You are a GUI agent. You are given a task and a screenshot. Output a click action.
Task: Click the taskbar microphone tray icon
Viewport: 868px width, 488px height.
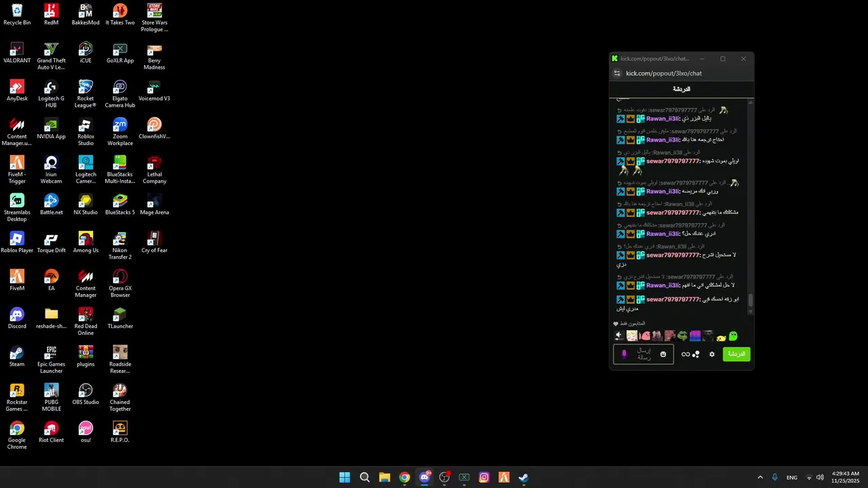[775, 477]
